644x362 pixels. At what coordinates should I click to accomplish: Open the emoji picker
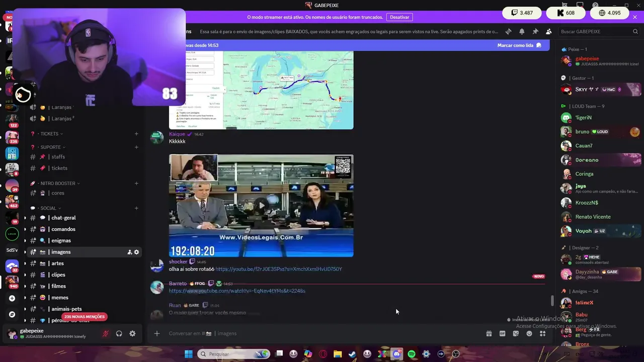(x=529, y=333)
